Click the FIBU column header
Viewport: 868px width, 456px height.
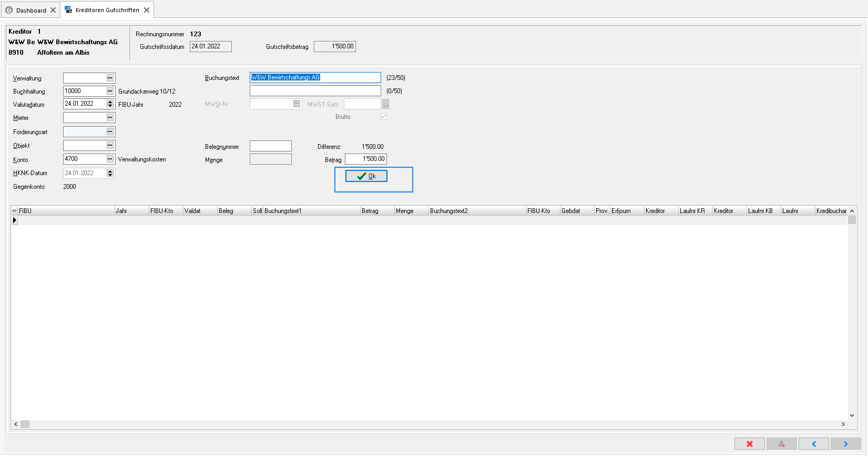pyautogui.click(x=66, y=211)
